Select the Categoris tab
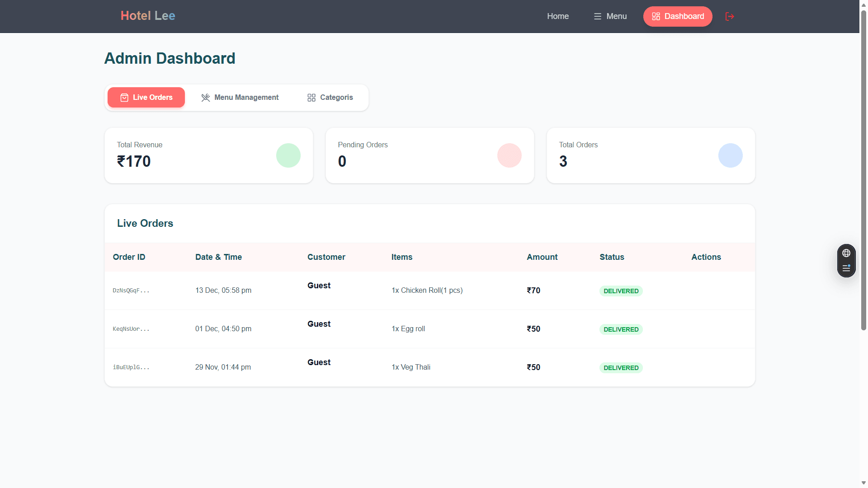The width and height of the screenshot is (868, 488). (x=330, y=97)
